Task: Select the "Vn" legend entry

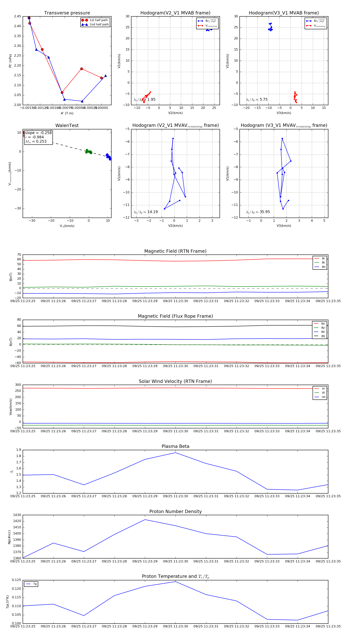Action: (x=320, y=397)
